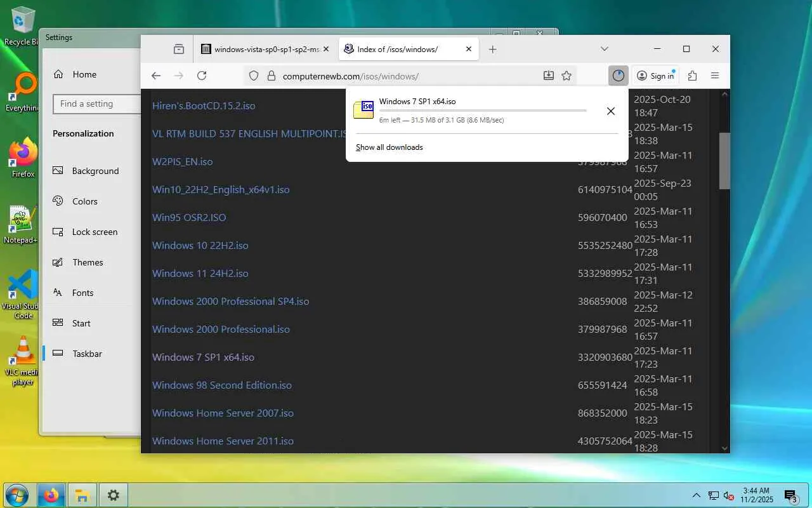The height and width of the screenshot is (508, 812).
Task: Open File Explorer from the taskbar
Action: pyautogui.click(x=82, y=495)
